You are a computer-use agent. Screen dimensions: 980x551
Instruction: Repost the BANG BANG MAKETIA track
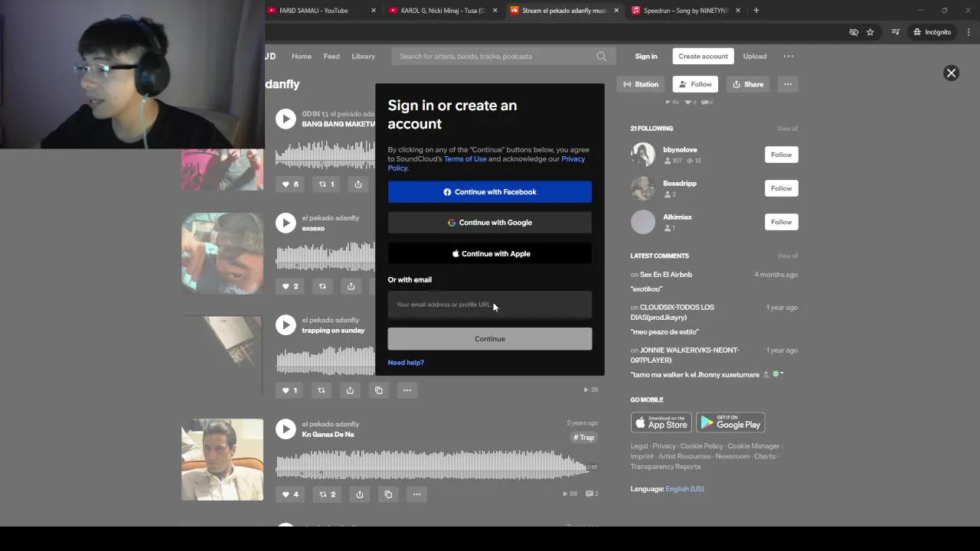pyautogui.click(x=326, y=184)
